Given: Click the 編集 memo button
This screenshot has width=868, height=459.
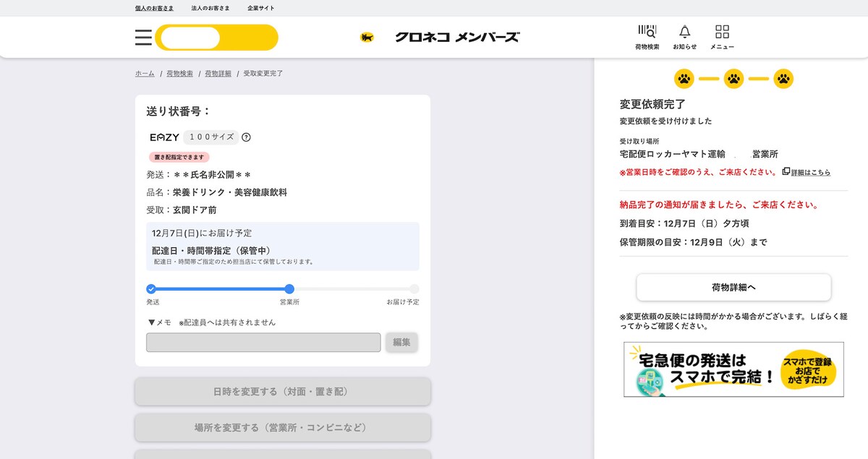Looking at the screenshot, I should pyautogui.click(x=401, y=343).
